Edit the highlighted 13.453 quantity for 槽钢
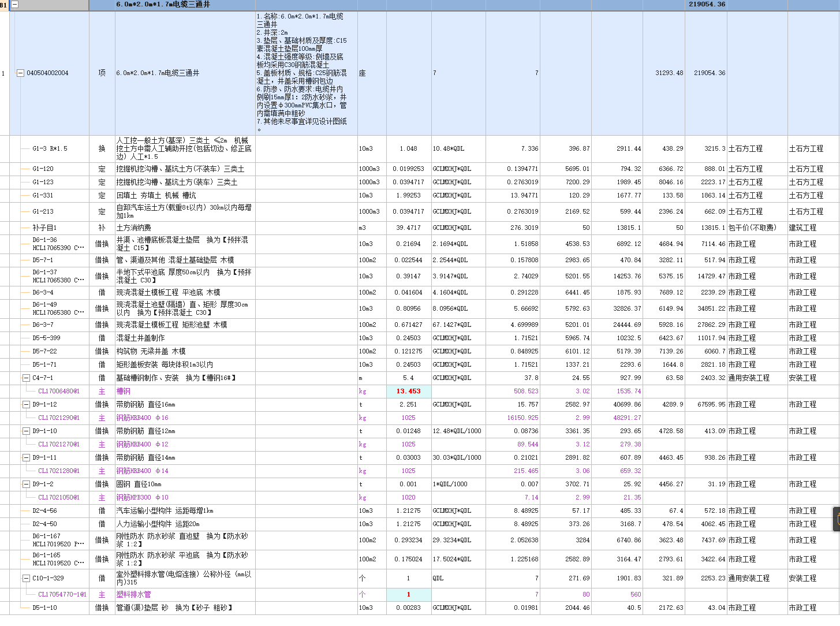Image resolution: width=840 pixels, height=626 pixels. [x=409, y=392]
